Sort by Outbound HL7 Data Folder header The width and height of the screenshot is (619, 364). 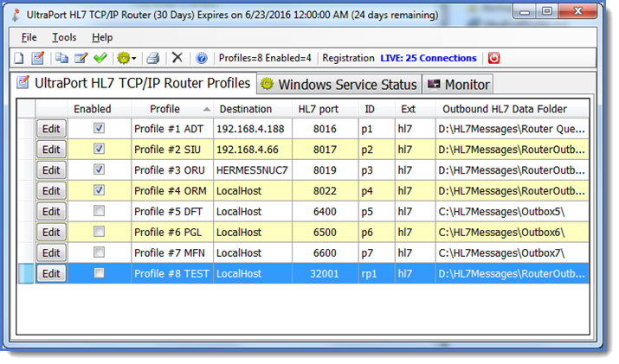[512, 109]
